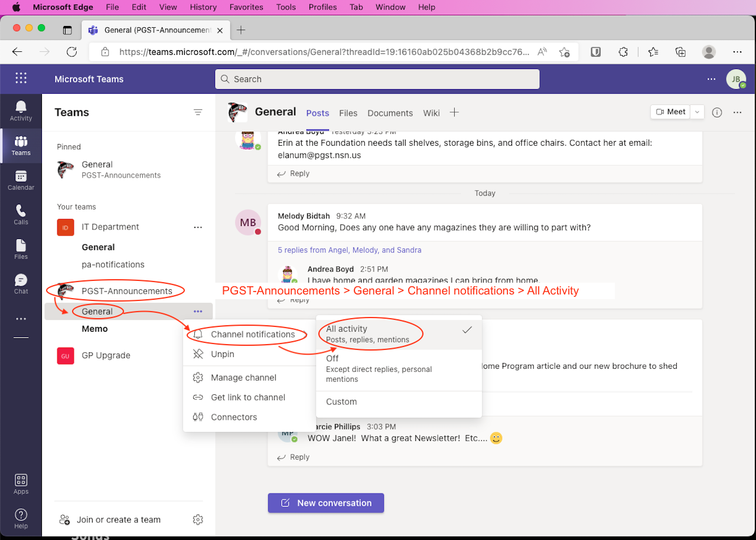
Task: Open History menu in menu bar
Action: click(x=203, y=7)
